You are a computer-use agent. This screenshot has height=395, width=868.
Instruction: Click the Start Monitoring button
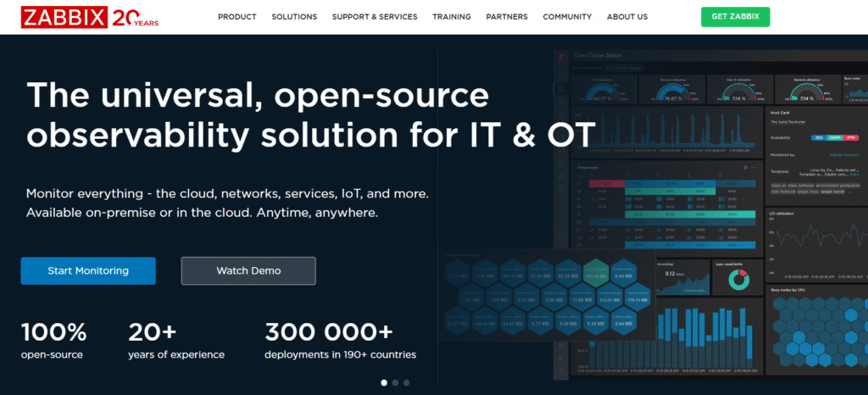(x=88, y=270)
